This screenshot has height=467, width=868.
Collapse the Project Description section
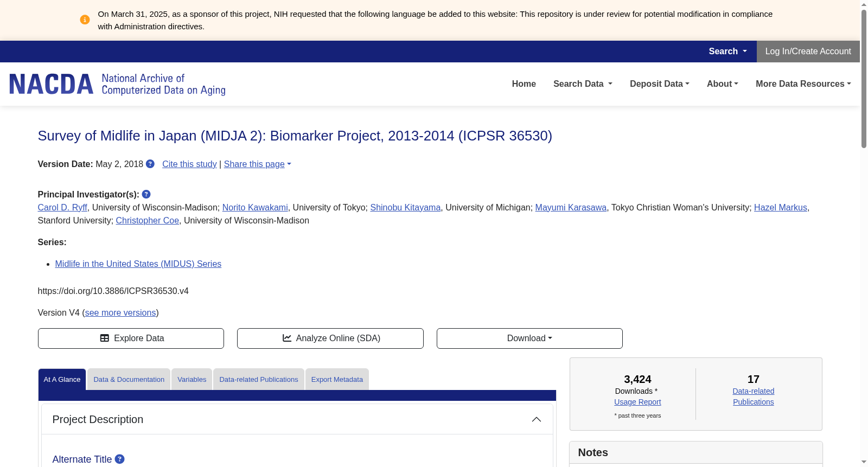tap(537, 419)
